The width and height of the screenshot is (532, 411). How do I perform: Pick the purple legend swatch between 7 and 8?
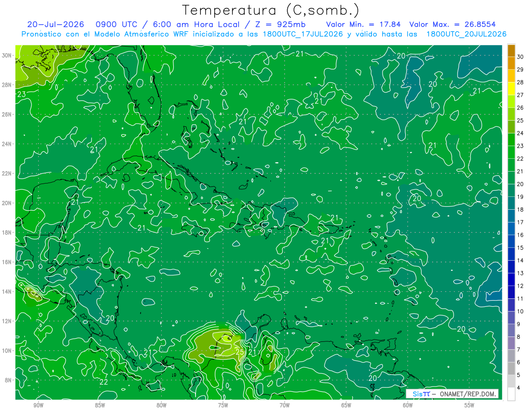point(511,343)
